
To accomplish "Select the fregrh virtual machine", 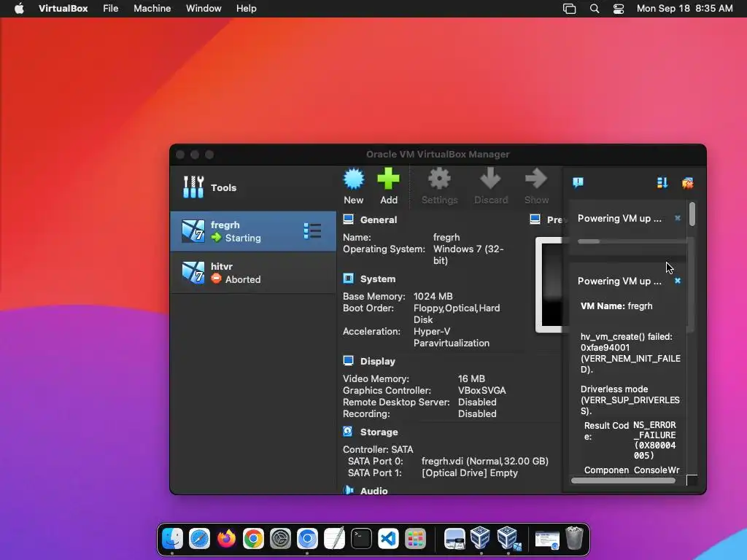I will click(x=253, y=231).
